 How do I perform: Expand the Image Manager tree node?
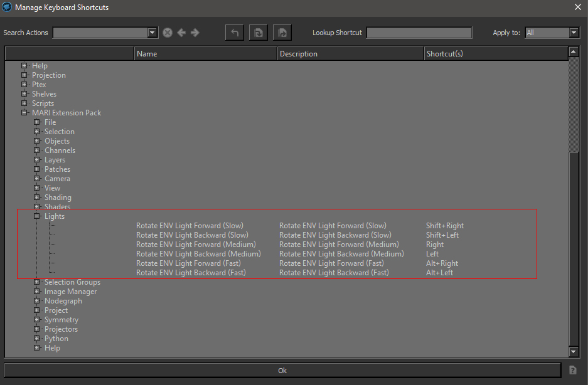tap(37, 292)
